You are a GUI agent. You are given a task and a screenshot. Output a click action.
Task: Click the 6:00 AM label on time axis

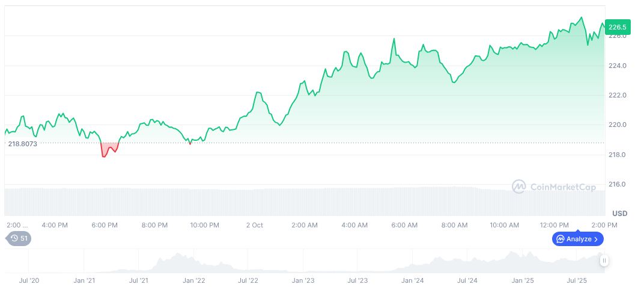coord(404,225)
